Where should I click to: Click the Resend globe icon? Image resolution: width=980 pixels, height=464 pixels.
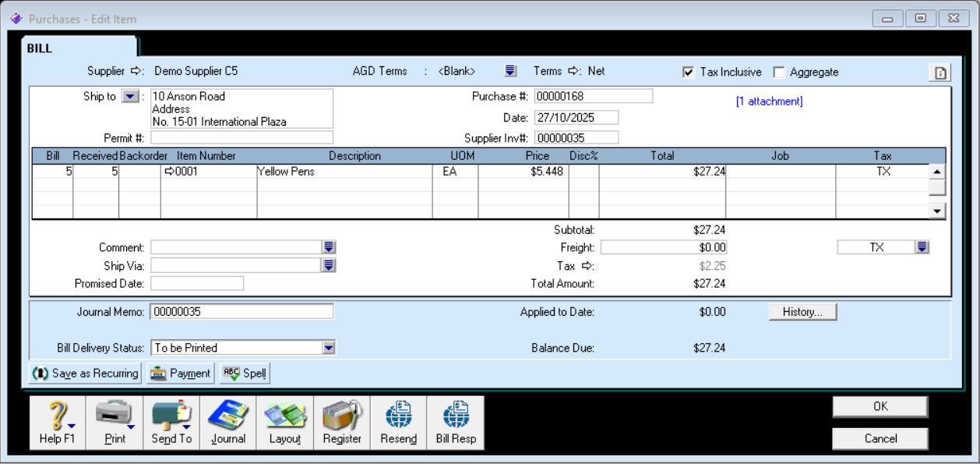coord(399,423)
